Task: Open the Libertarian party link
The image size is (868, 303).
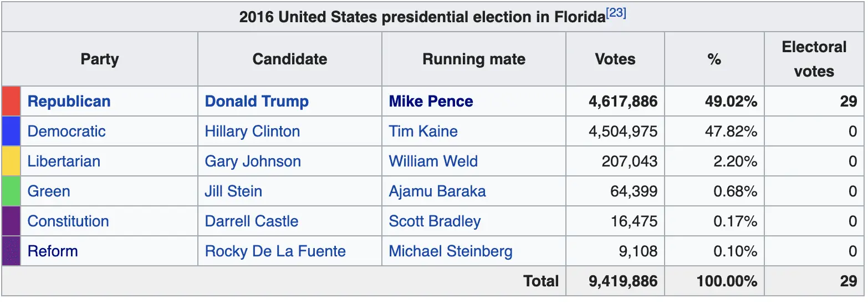Action: click(64, 161)
